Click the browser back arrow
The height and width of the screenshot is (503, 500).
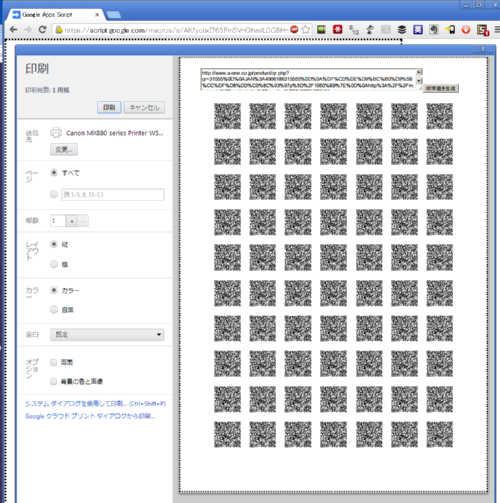pos(14,30)
